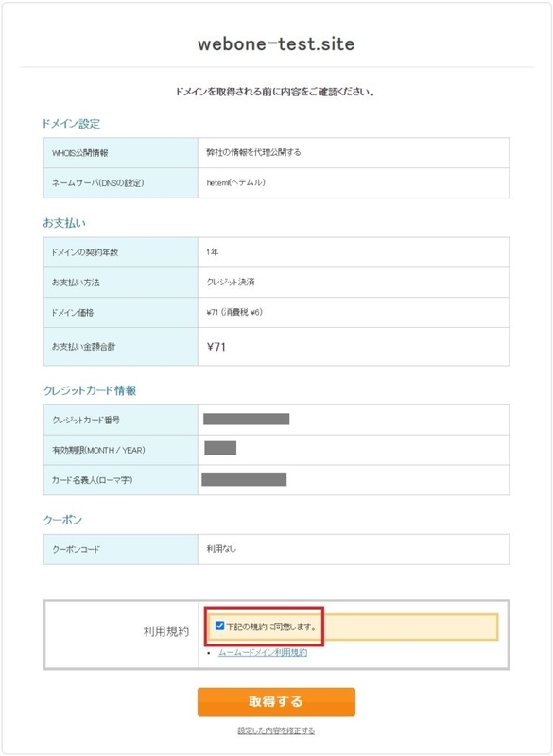Click the クレジット決済 value
553x756 pixels.
click(x=231, y=283)
